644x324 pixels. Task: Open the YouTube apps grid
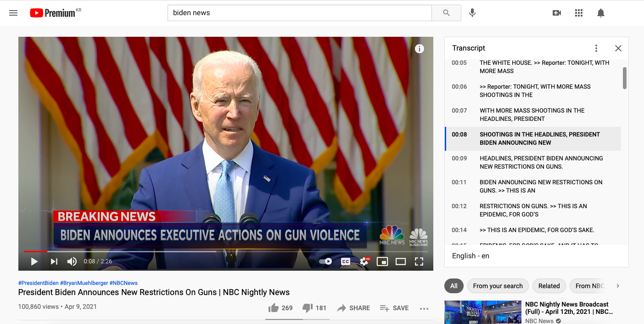pos(579,13)
